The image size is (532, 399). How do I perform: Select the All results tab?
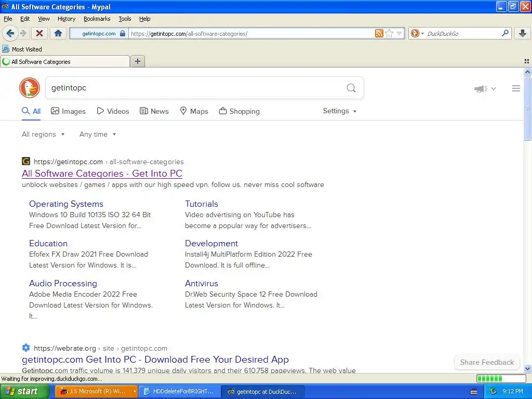coord(31,111)
